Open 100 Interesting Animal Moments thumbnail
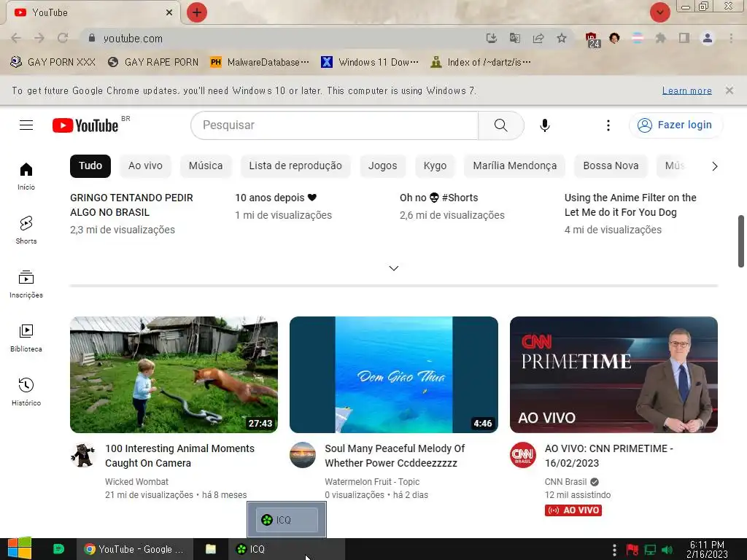This screenshot has height=560, width=747. (x=174, y=375)
